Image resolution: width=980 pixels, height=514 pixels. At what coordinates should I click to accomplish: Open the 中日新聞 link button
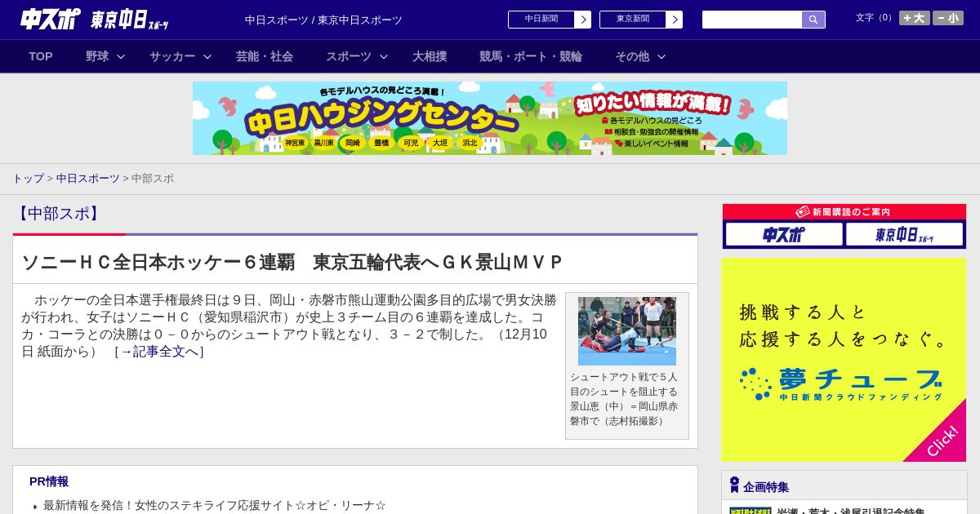541,20
